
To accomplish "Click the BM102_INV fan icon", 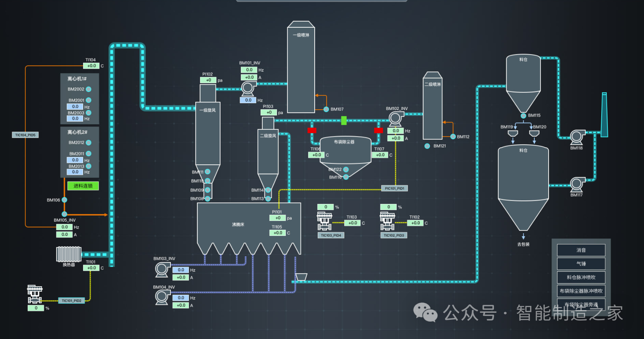I will coord(395,119).
